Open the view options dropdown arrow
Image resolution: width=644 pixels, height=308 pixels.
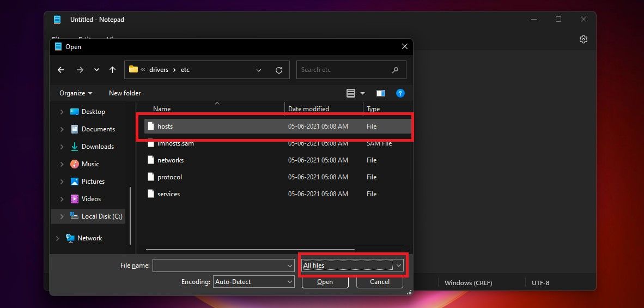coord(362,93)
